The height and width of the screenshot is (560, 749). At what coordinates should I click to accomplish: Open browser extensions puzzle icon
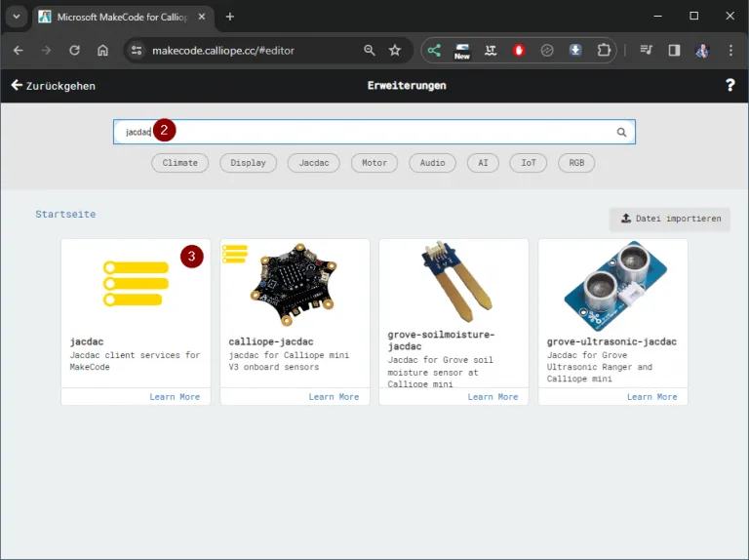[x=604, y=51]
